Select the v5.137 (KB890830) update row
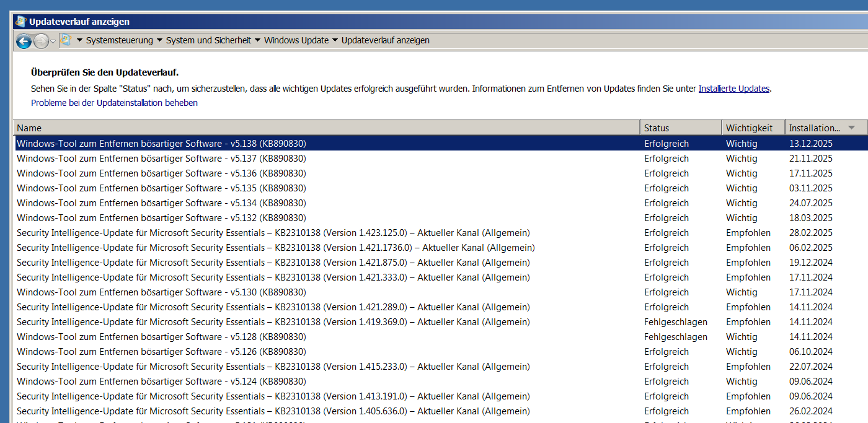Viewport: 868px width, 423px height. (441, 159)
